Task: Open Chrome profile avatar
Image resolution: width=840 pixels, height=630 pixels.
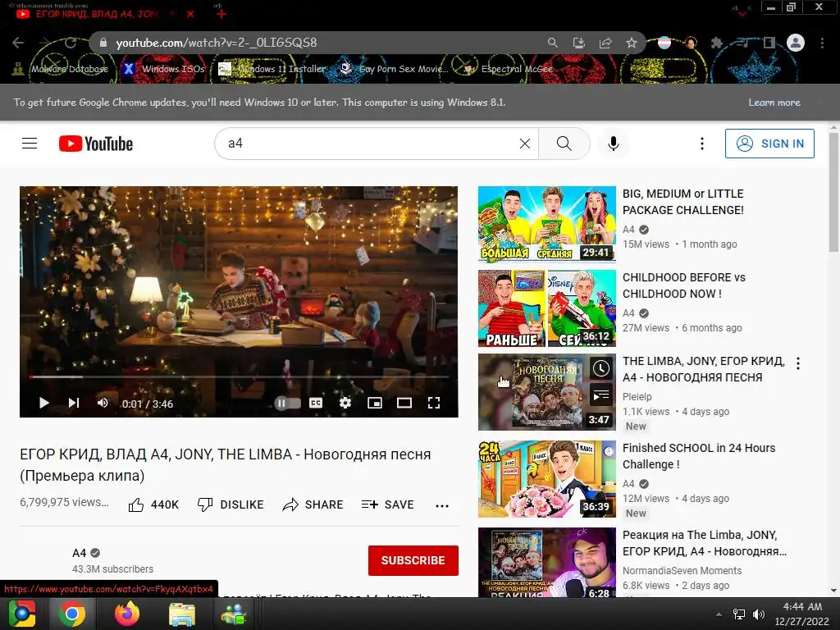Action: pos(796,43)
